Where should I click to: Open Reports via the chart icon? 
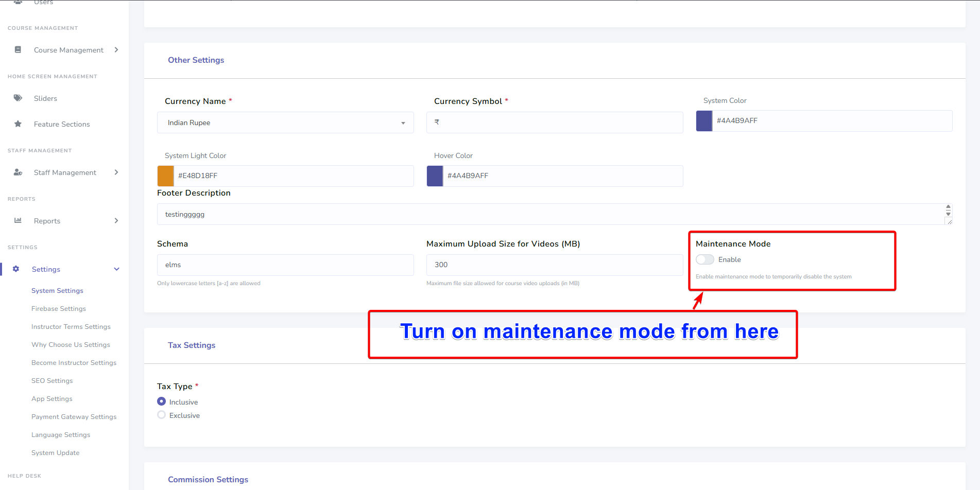(x=18, y=220)
